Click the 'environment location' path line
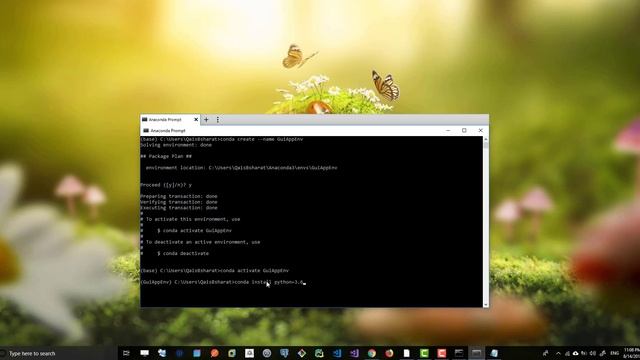Viewport: 640px width, 360px height. (242, 168)
